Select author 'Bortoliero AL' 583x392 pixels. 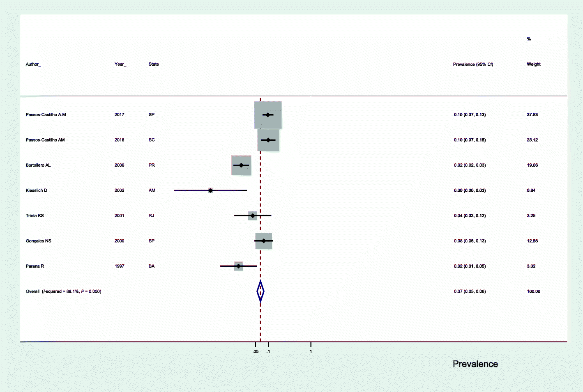click(38, 165)
